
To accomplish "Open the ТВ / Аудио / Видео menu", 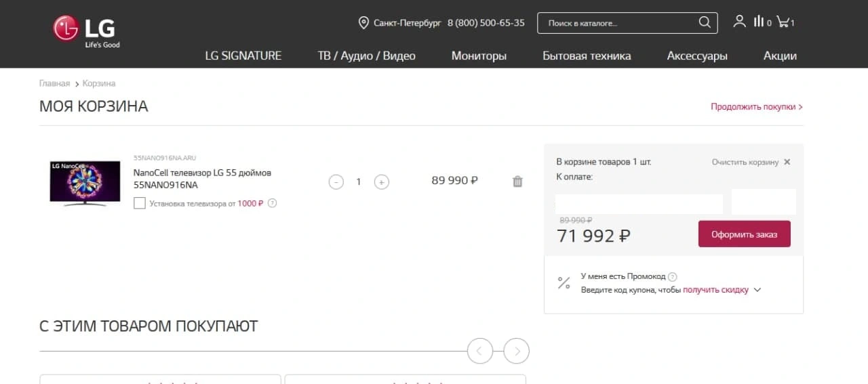I will 367,56.
